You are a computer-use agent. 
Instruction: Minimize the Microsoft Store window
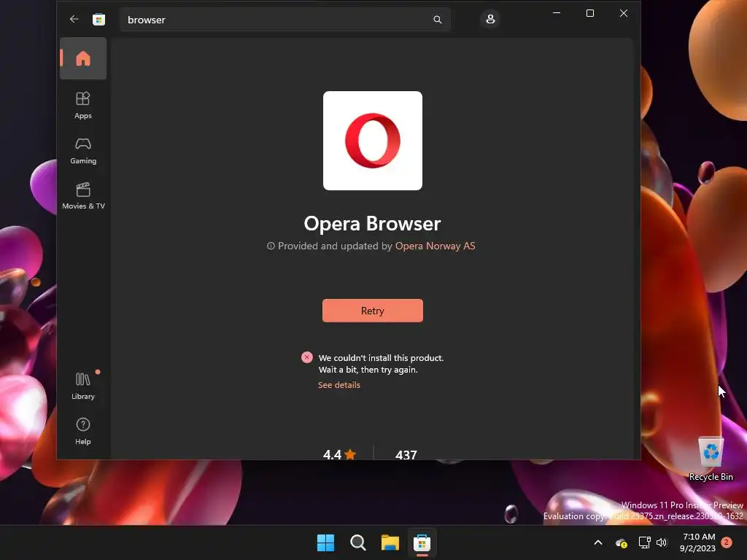557,13
